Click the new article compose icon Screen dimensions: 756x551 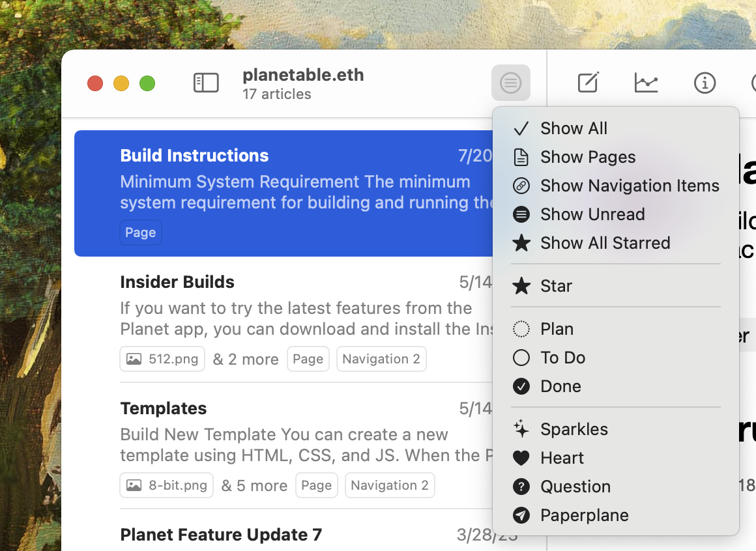click(x=588, y=83)
